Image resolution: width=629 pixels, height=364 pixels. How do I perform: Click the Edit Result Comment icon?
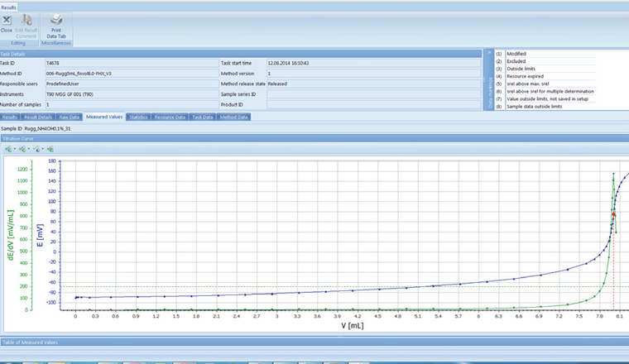click(26, 20)
